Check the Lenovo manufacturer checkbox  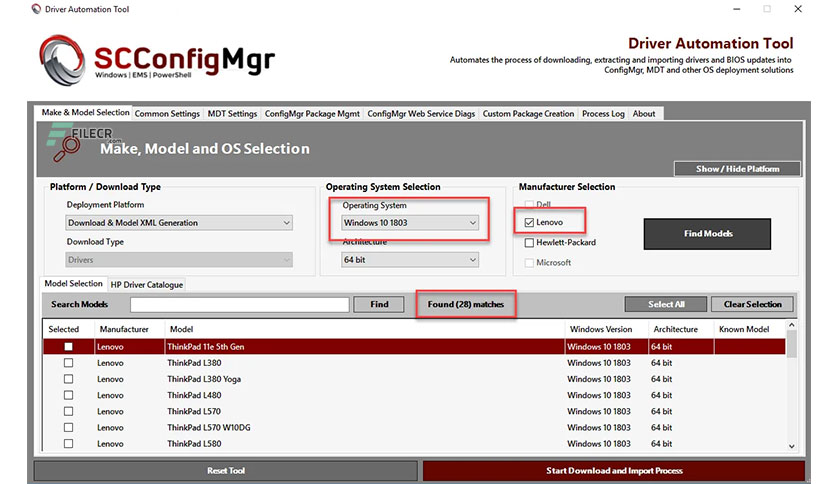[x=529, y=222]
